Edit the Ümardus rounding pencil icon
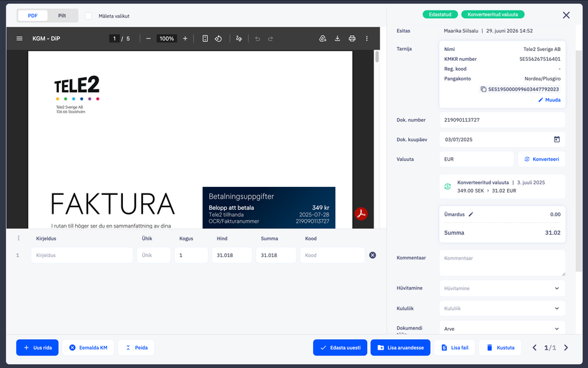 pos(471,214)
